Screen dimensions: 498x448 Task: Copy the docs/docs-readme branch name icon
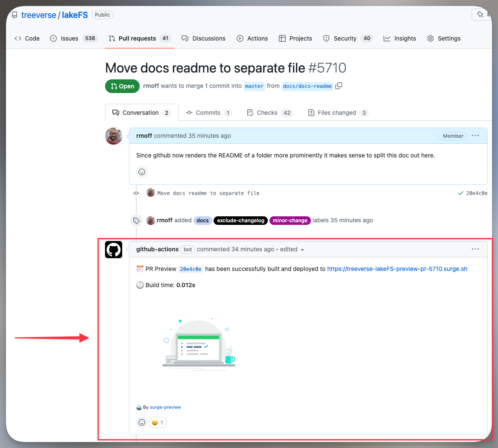(x=339, y=86)
